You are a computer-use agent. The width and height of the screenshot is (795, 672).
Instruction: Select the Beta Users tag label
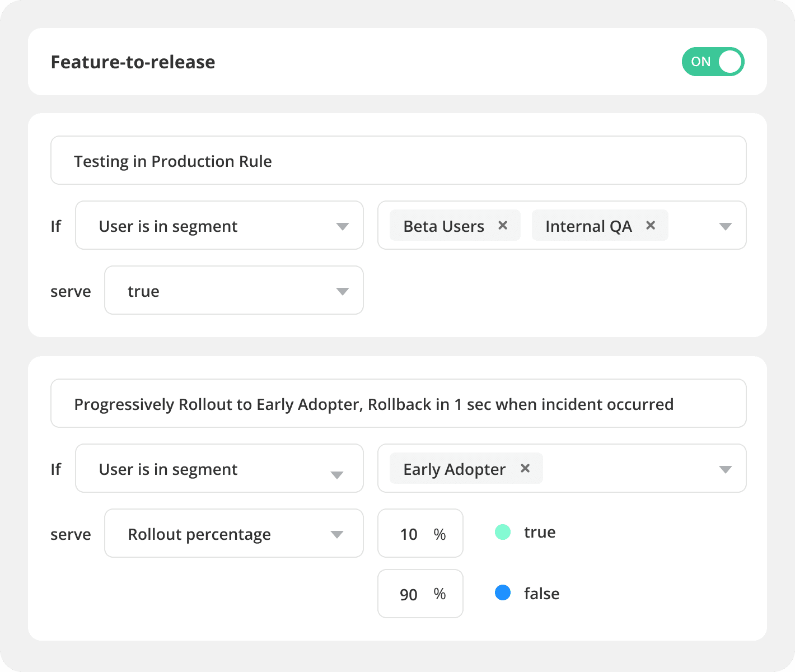tap(443, 226)
